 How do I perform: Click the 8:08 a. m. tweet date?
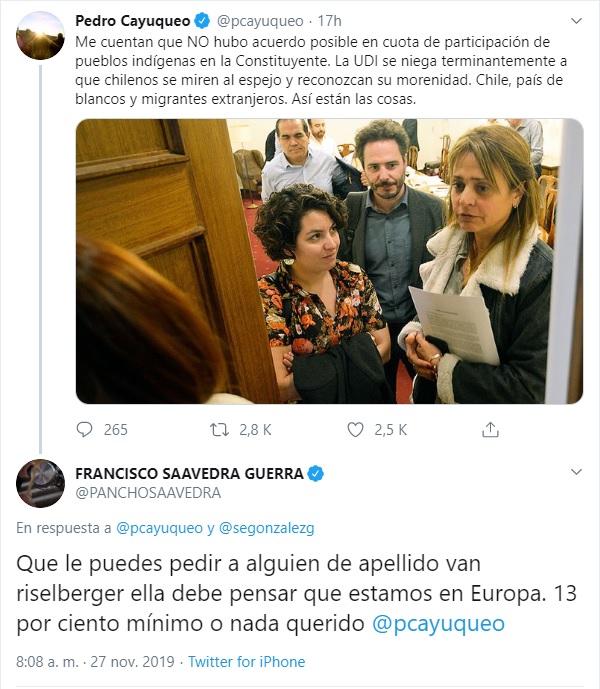[x=95, y=661]
